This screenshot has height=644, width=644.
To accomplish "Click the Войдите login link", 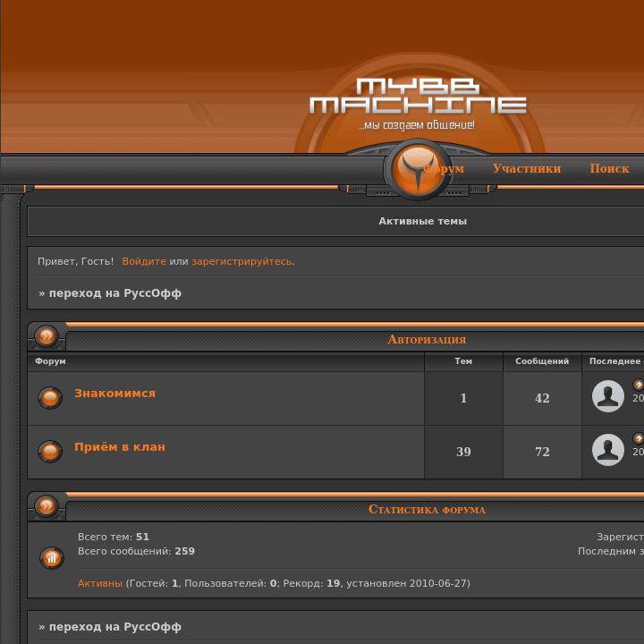I will 144,261.
